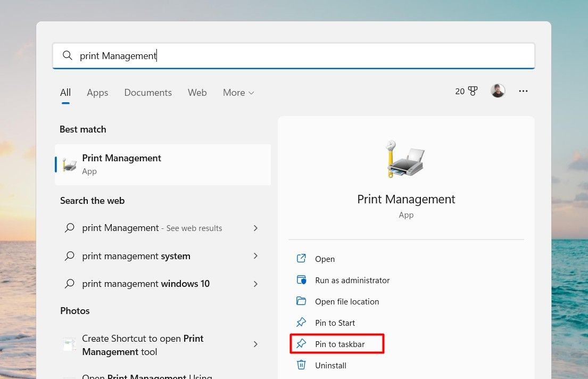Open the user profile avatar
Viewport: 588px width, 379px height.
pos(498,91)
